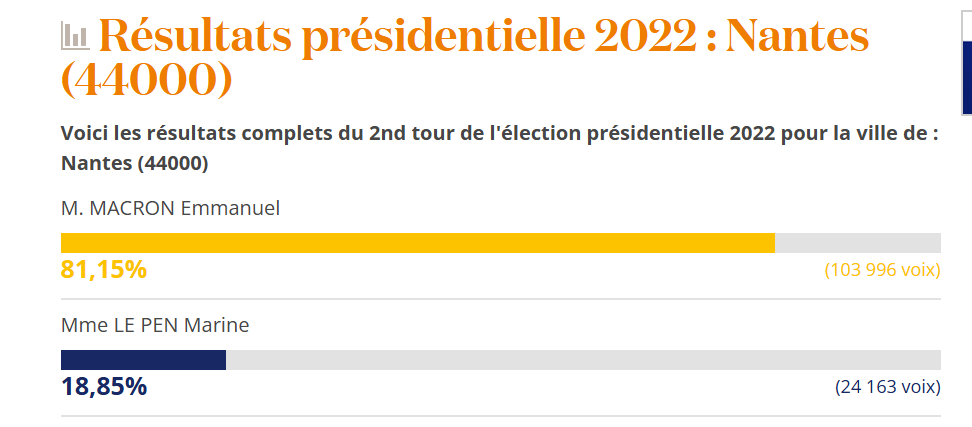Click the navy "18,85%" percentage

pyautogui.click(x=104, y=387)
